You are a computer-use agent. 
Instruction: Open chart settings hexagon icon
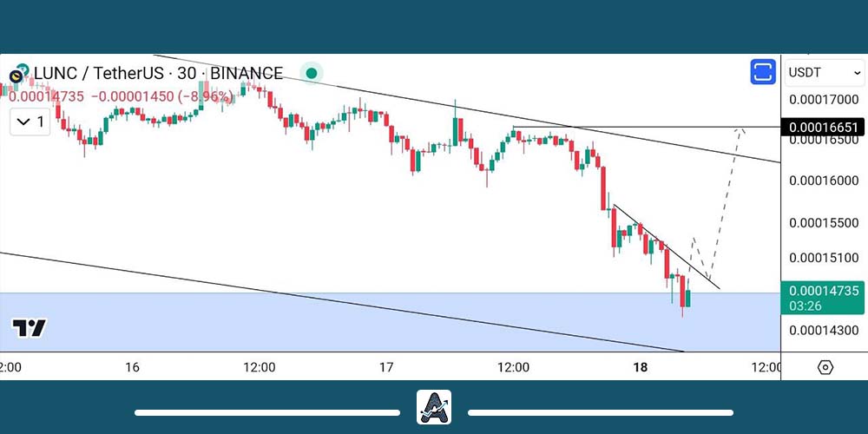coord(825,367)
